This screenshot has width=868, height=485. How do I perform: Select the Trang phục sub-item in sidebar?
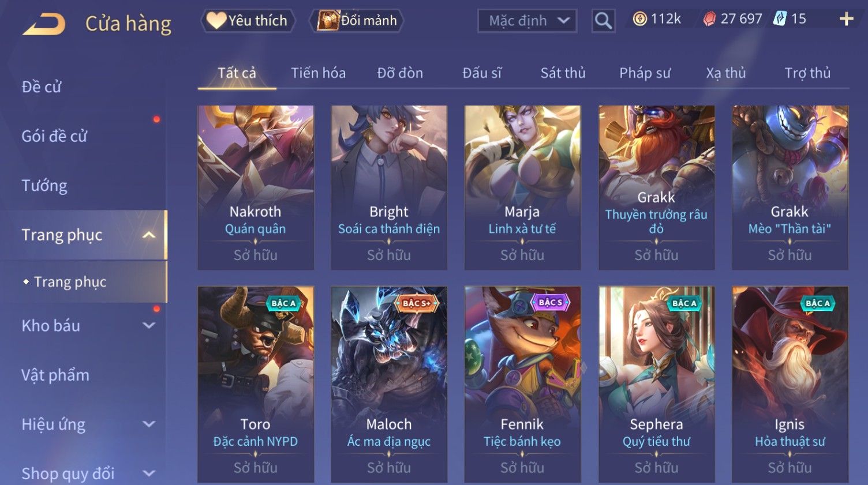pos(70,282)
